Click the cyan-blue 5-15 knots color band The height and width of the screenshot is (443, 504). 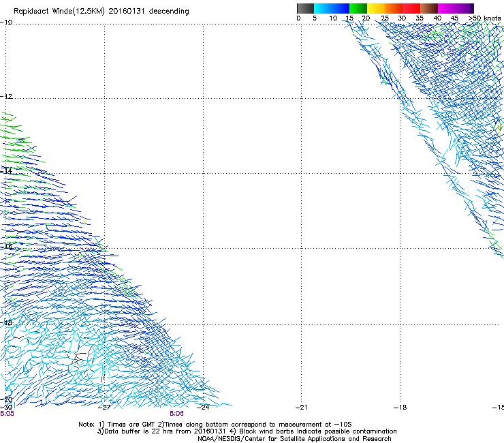(332, 8)
